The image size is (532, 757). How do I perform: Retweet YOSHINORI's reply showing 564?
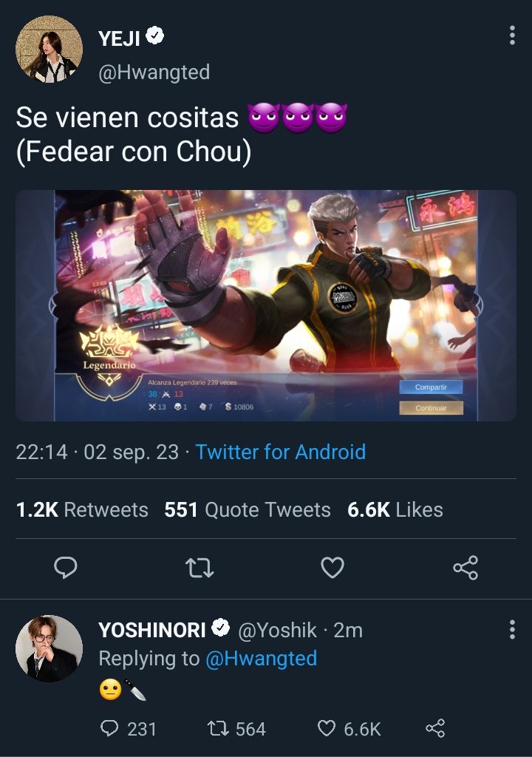click(236, 728)
